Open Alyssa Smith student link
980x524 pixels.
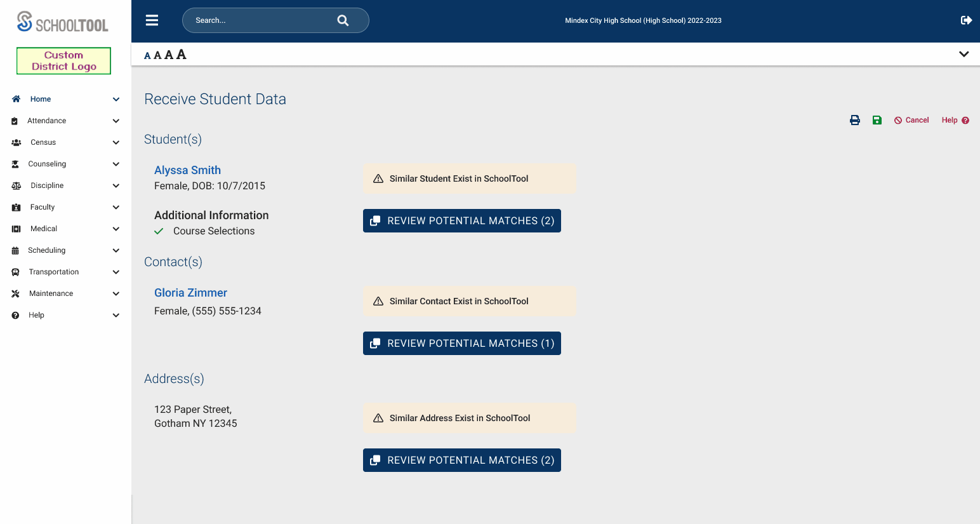tap(187, 170)
